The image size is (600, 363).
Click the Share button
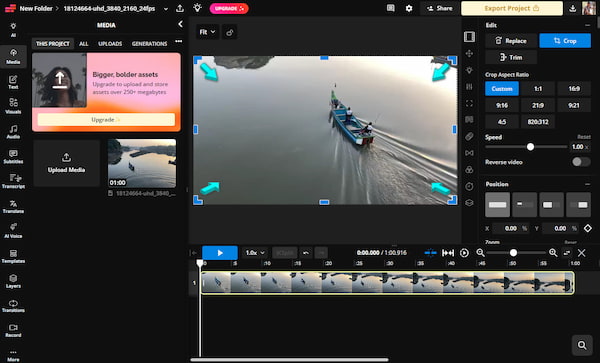[x=439, y=8]
